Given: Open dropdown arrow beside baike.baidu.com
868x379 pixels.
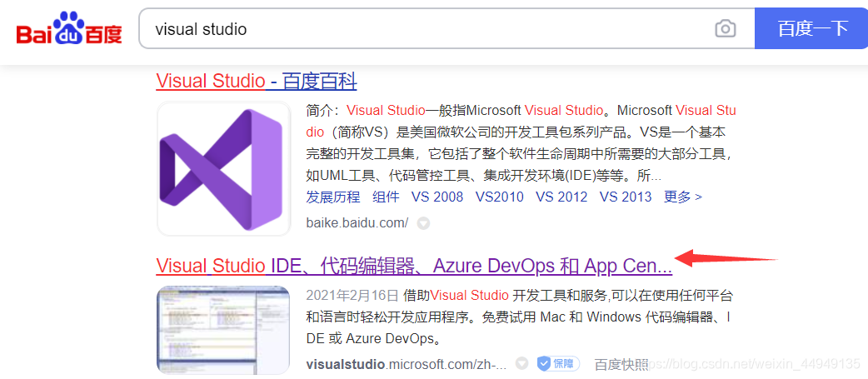Looking at the screenshot, I should (x=423, y=223).
